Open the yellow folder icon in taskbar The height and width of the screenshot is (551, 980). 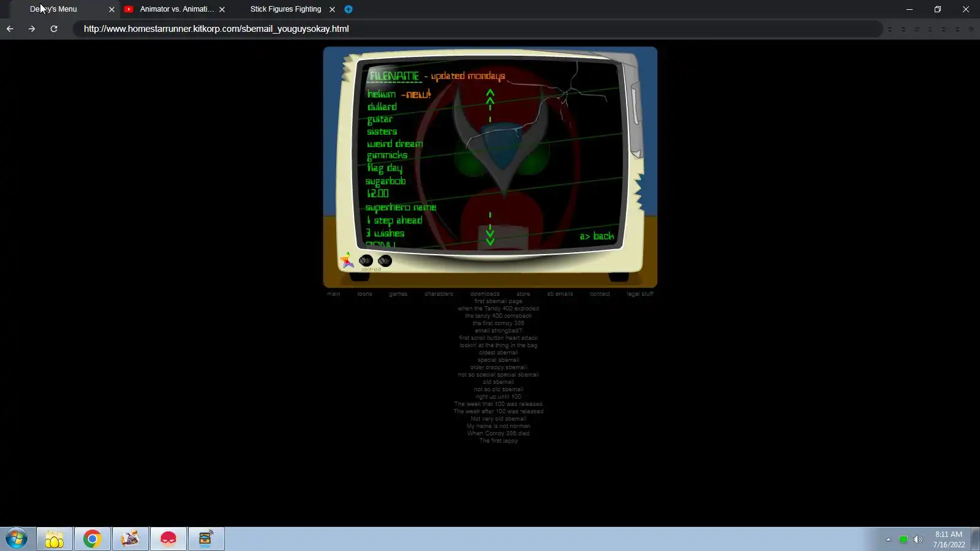click(x=55, y=539)
